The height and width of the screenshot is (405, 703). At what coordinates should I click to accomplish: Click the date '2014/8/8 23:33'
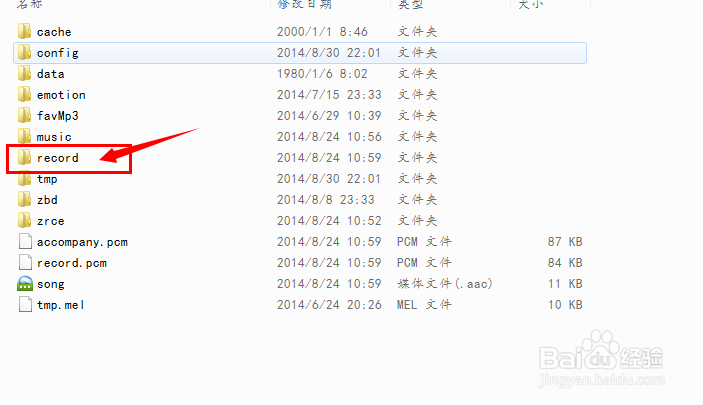[x=326, y=200]
